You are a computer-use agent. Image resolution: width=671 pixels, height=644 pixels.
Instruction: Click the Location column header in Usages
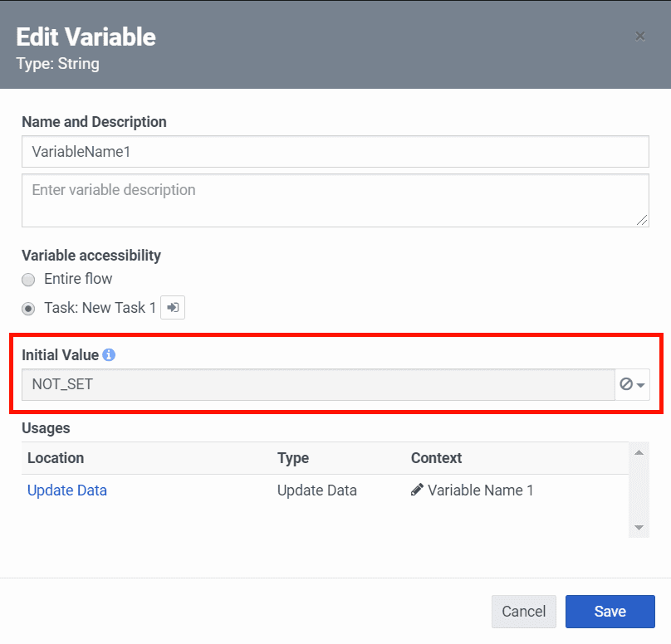pyautogui.click(x=56, y=458)
